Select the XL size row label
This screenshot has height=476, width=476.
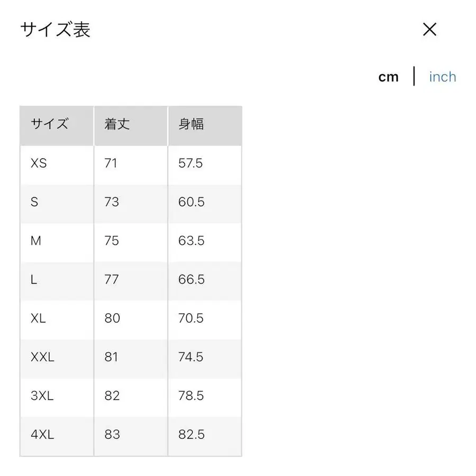[x=38, y=319]
